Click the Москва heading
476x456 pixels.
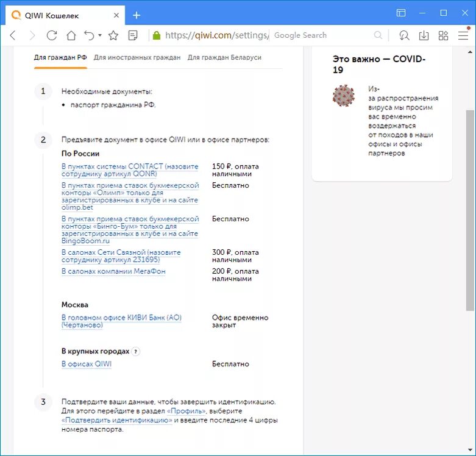click(75, 305)
